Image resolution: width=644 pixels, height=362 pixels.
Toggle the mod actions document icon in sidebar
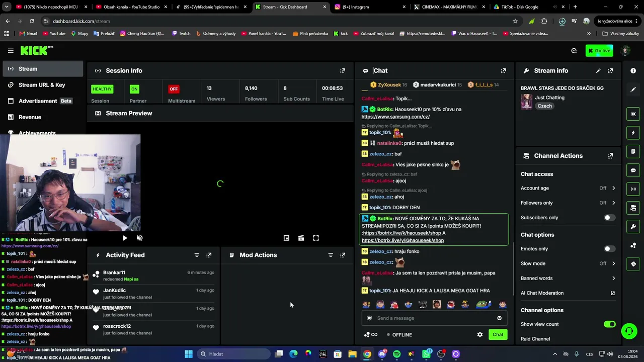(633, 151)
